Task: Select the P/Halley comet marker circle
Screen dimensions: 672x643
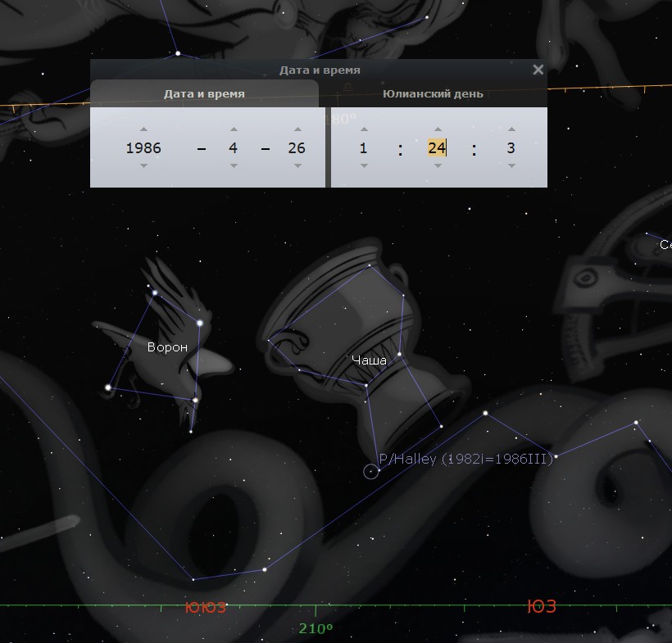Action: 371,472
